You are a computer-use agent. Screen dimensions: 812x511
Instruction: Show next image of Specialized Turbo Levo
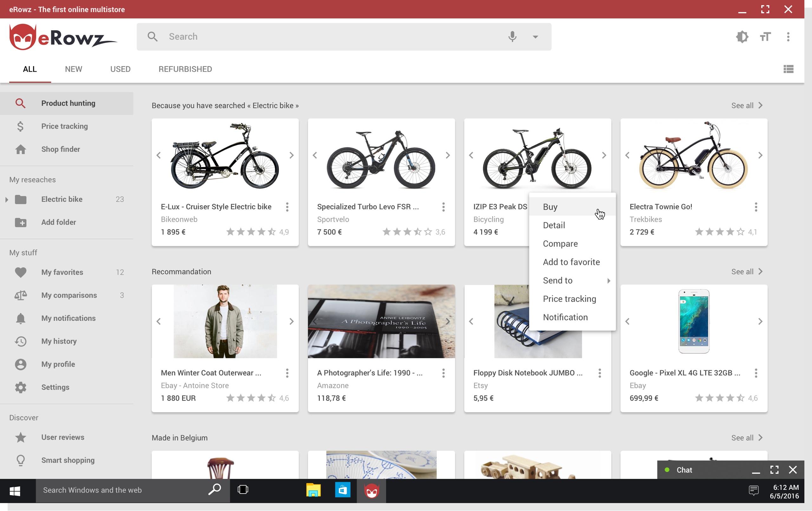[448, 155]
